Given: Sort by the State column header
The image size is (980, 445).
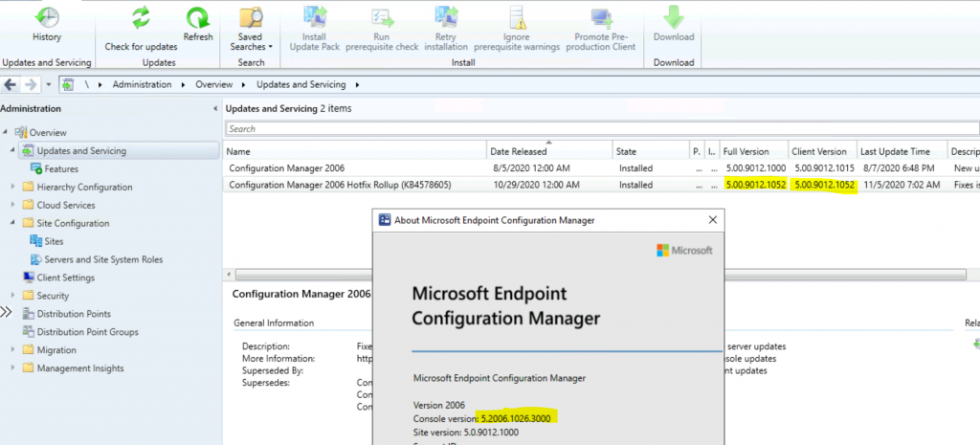Looking at the screenshot, I should tap(650, 151).
